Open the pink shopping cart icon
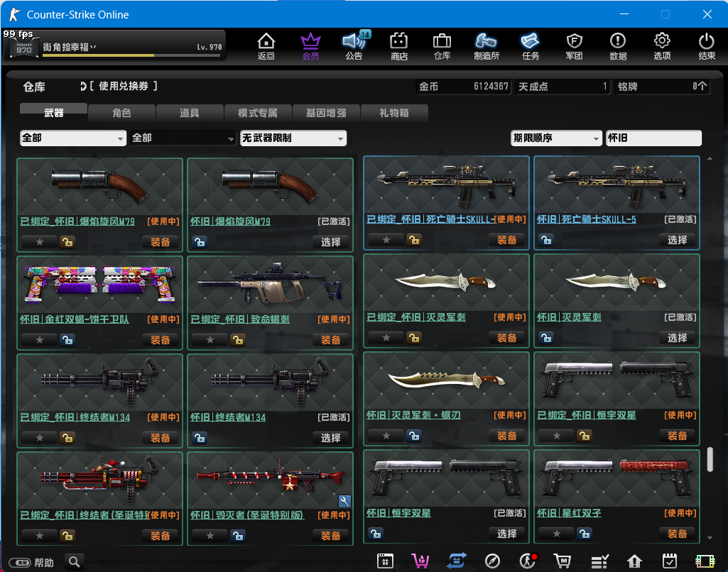 pos(420,561)
